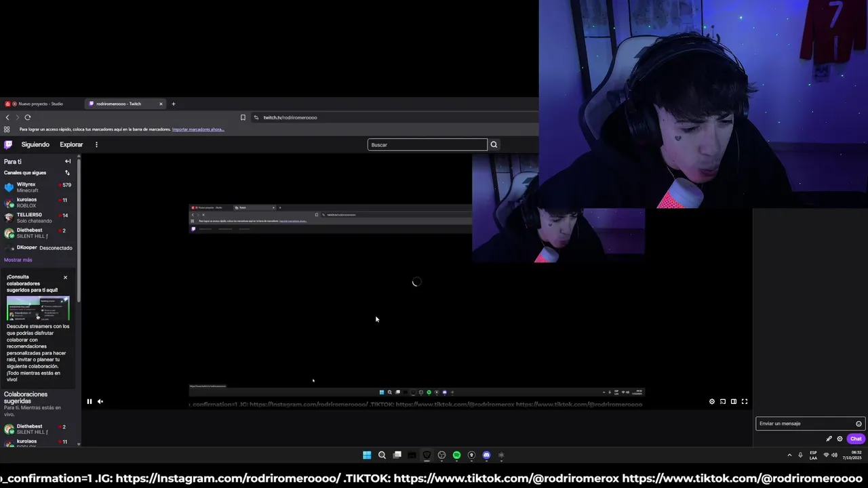The height and width of the screenshot is (488, 868).
Task: Open the player settings gear
Action: coord(712,401)
